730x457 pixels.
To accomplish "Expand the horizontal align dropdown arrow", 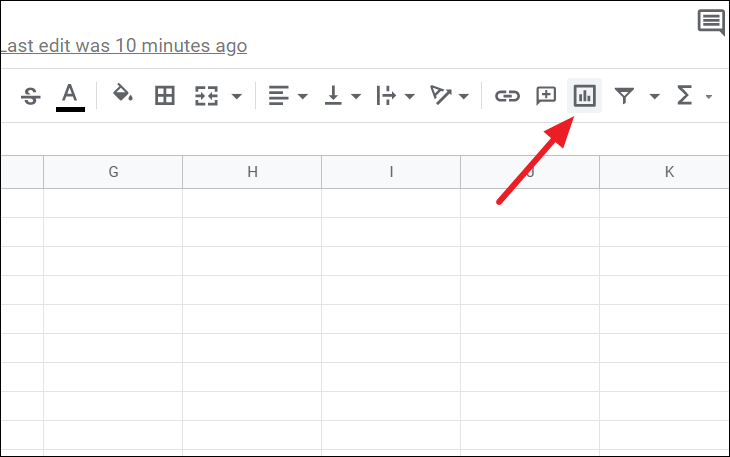I will [303, 96].
